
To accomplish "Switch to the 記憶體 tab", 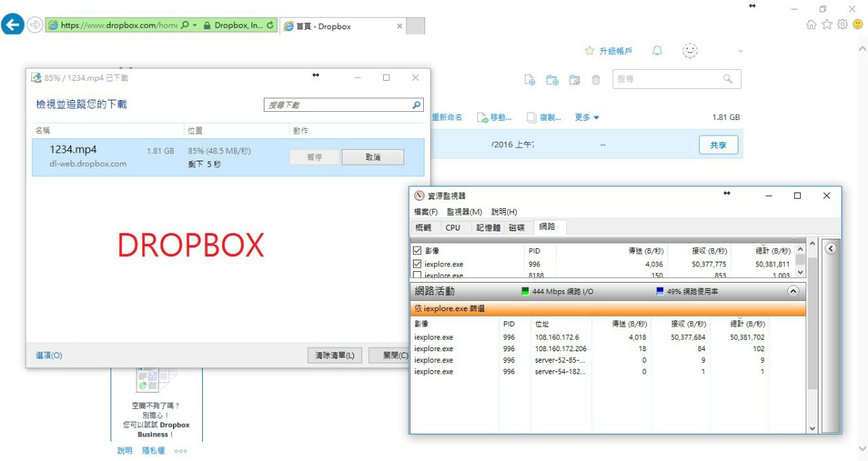I will pyautogui.click(x=488, y=228).
